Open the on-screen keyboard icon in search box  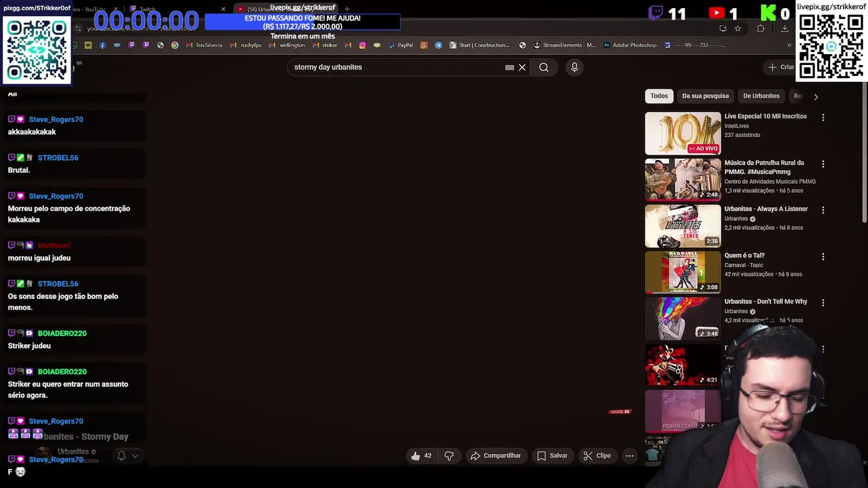pyautogui.click(x=509, y=67)
